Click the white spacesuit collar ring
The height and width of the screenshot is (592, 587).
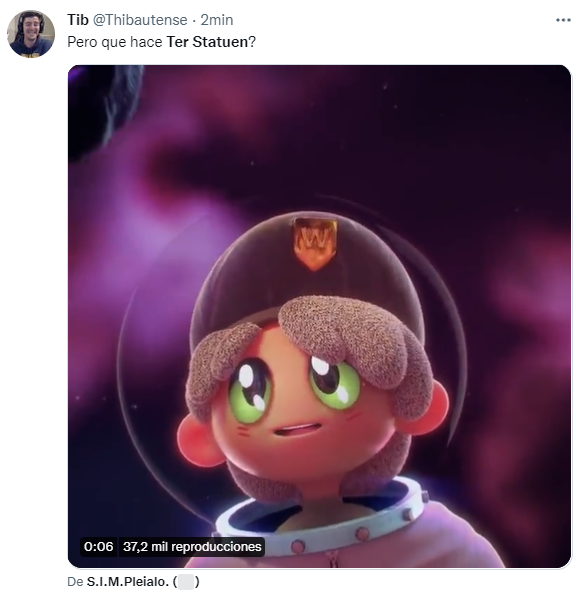(325, 525)
